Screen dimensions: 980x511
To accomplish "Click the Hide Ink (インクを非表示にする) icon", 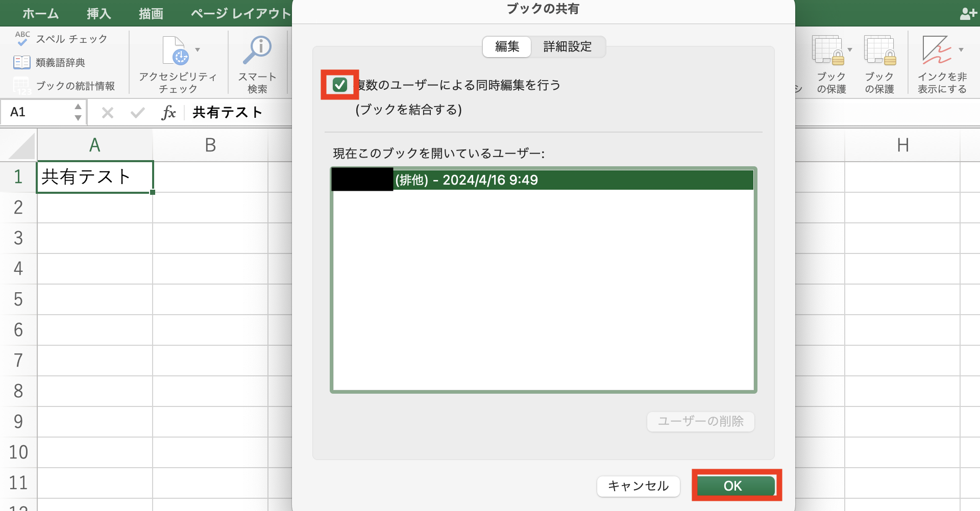I will pyautogui.click(x=937, y=50).
